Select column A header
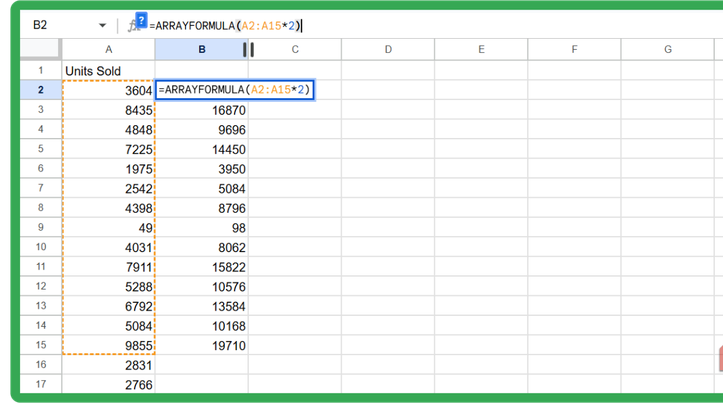Screen dimensions: 723x403 click(109, 49)
